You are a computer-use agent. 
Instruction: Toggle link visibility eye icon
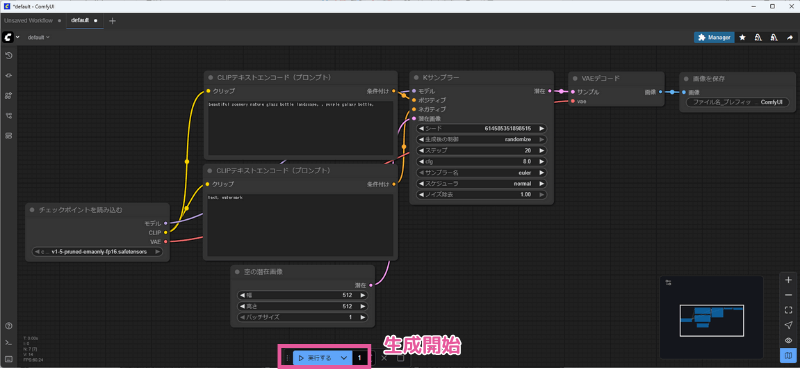788,340
